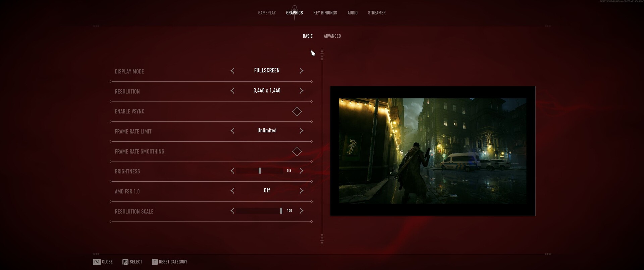Viewport: 644px width, 270px height.
Task: Open the Audio settings tab
Action: tap(353, 13)
